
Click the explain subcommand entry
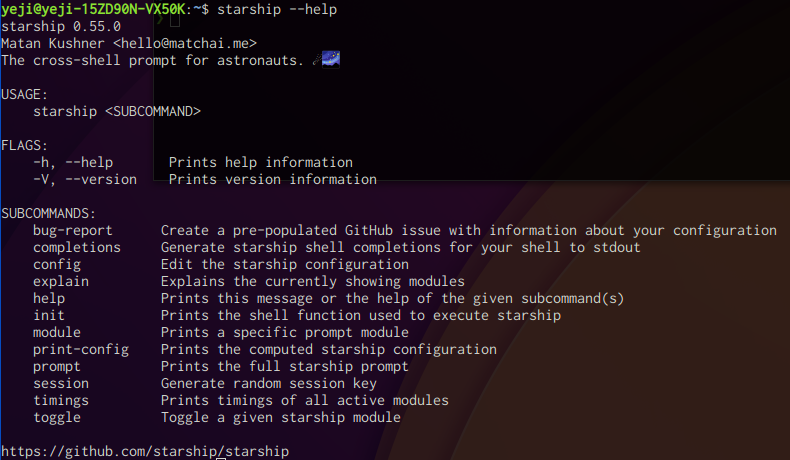60,281
